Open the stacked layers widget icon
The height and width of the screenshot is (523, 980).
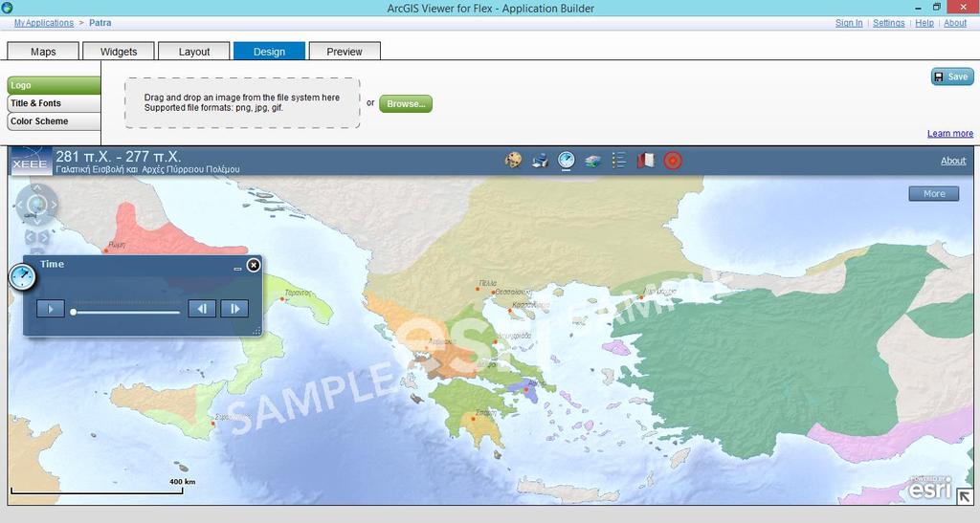pos(593,161)
